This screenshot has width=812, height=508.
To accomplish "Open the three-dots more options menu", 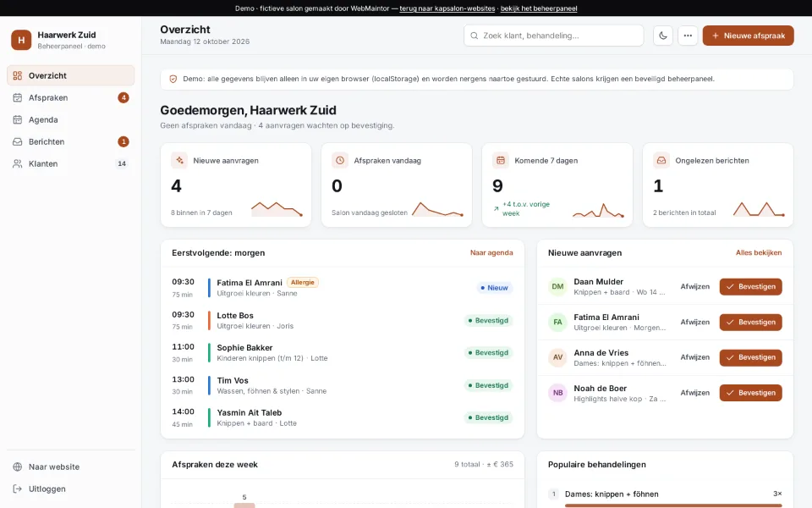I will [x=688, y=36].
